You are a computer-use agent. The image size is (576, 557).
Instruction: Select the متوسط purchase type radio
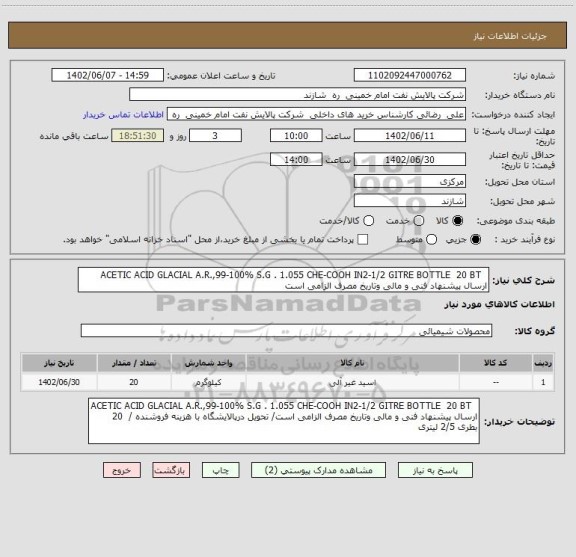point(431,240)
